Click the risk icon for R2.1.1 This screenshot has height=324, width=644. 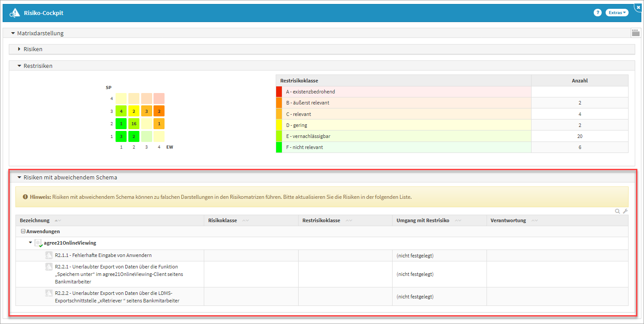(x=49, y=255)
